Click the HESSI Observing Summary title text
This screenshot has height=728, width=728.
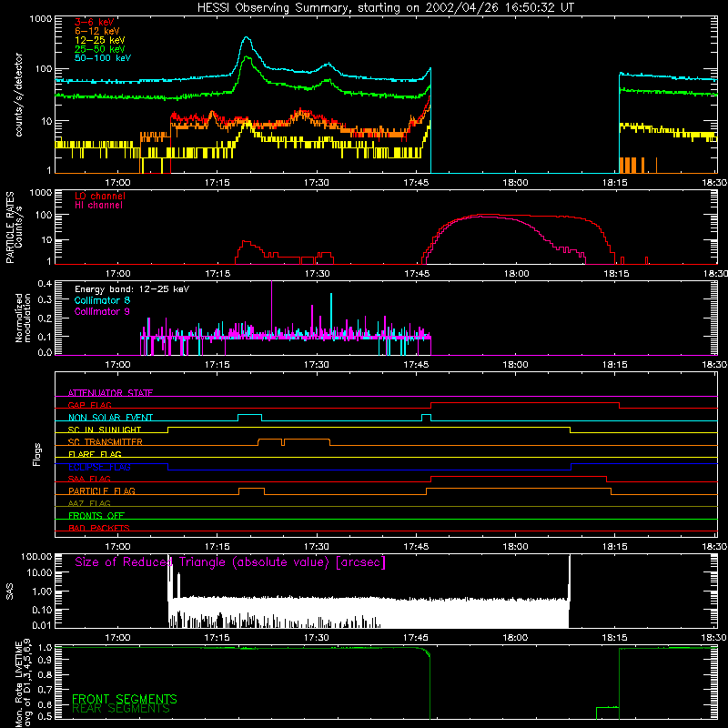[385, 8]
